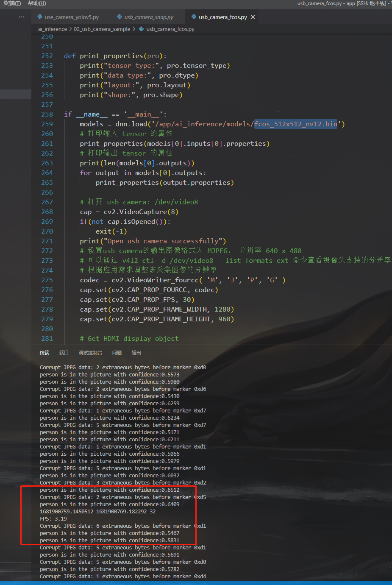
Task: Click the "if __name__ == '__main__':" line
Action: pyautogui.click(x=115, y=114)
